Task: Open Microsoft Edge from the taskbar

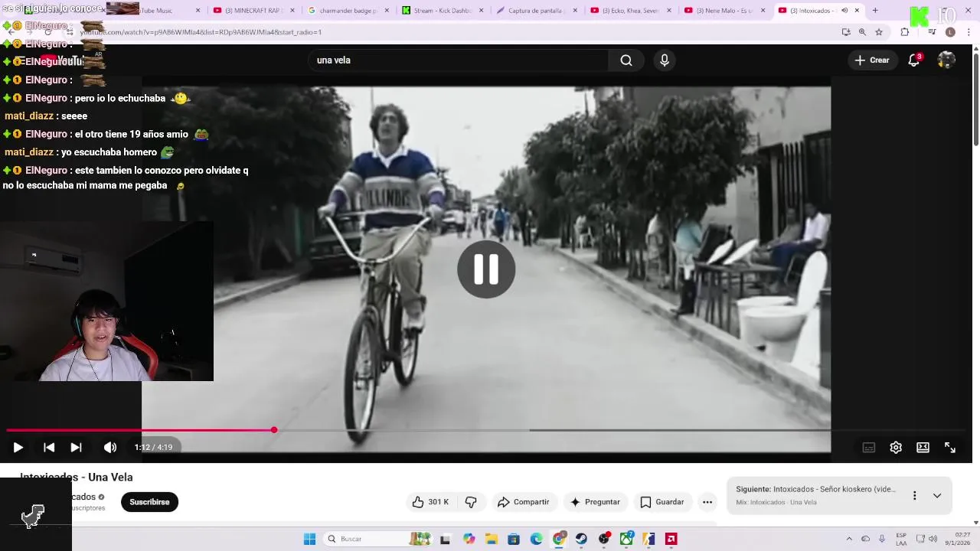Action: (536, 539)
